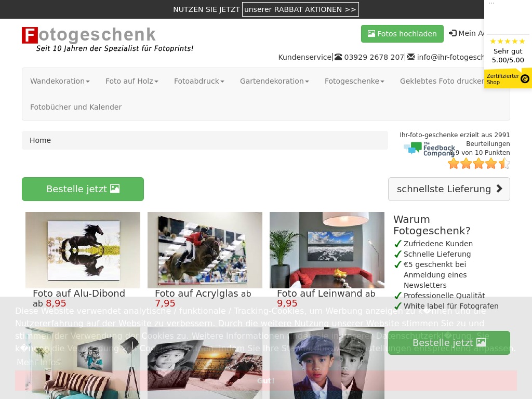
Task: Open the Zertifizierter Shop trust badge
Action: 508,78
